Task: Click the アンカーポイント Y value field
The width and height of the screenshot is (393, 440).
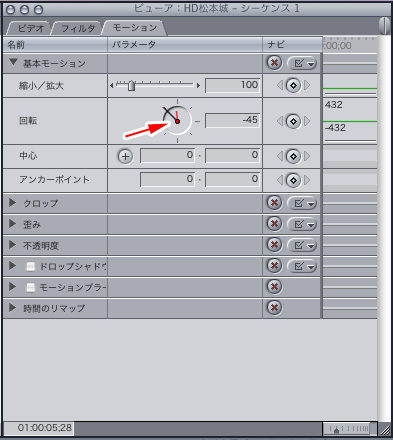Action: [232, 180]
